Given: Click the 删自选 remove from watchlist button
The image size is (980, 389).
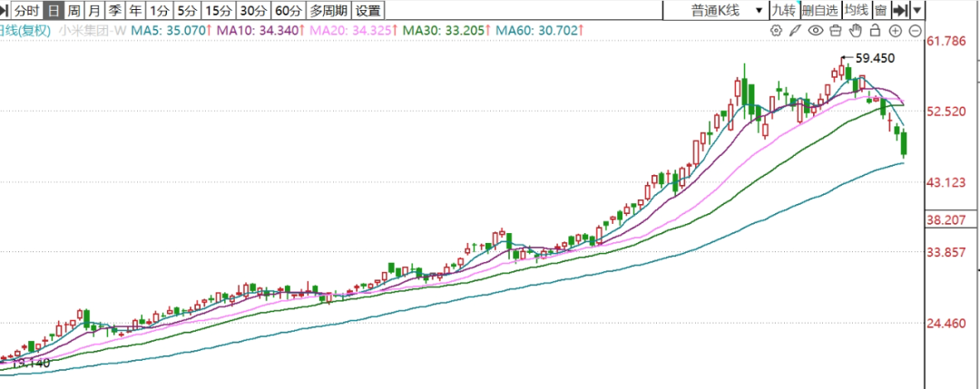Looking at the screenshot, I should click(x=819, y=11).
